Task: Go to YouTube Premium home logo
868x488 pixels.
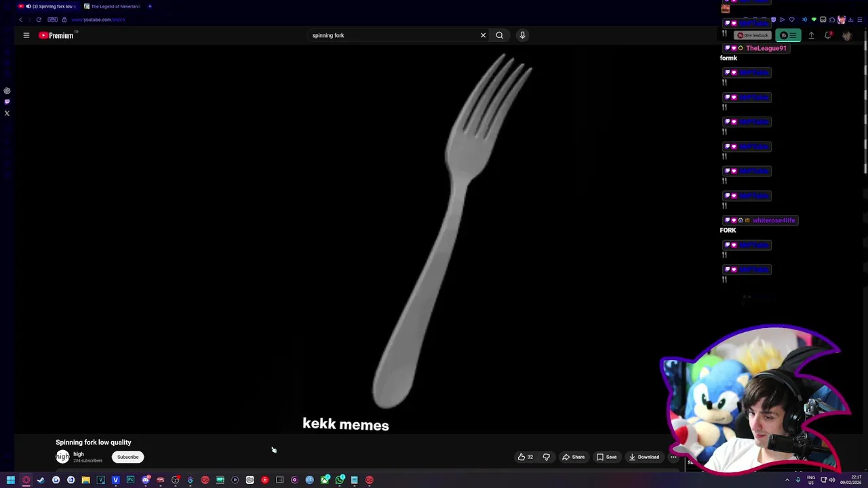Action: (56, 35)
